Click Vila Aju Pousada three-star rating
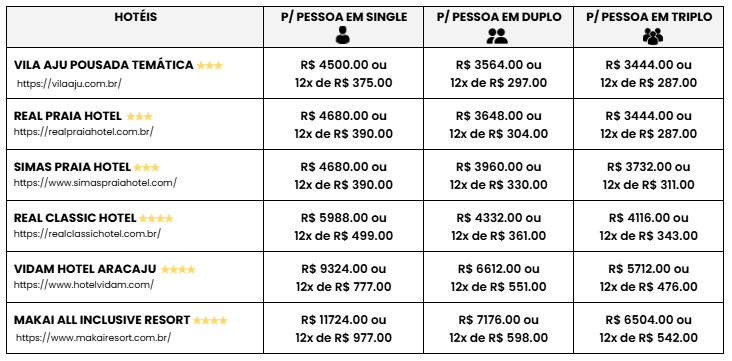 click(x=210, y=65)
